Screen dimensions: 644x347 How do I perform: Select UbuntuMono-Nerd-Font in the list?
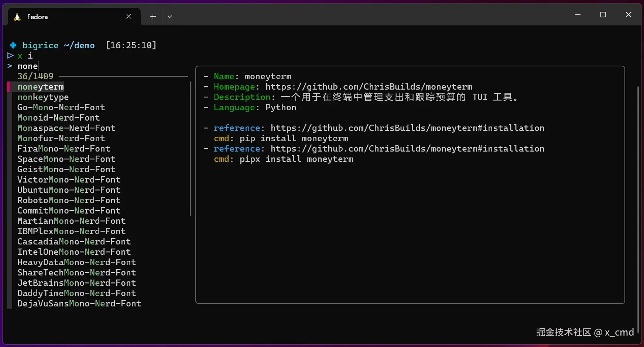click(x=69, y=190)
